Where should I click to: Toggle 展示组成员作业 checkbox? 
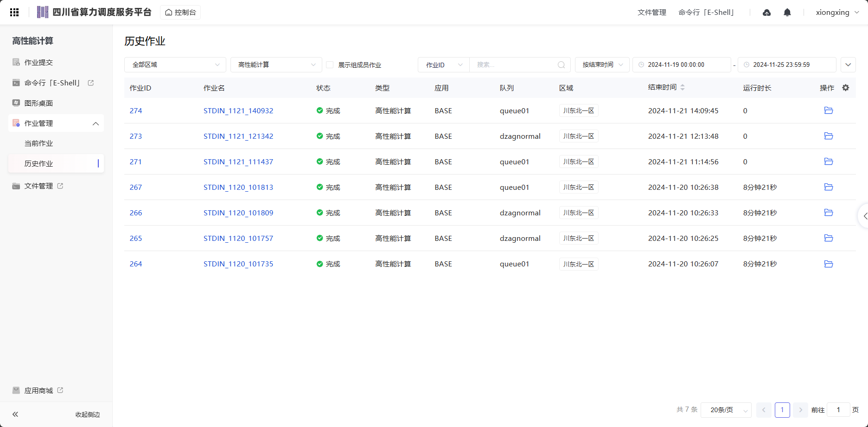coord(330,65)
